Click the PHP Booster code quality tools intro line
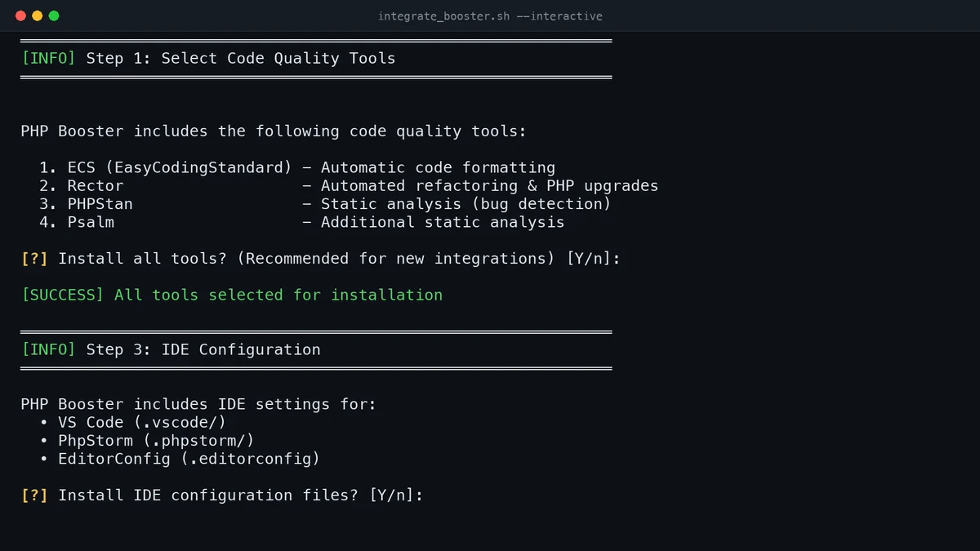 pyautogui.click(x=274, y=131)
